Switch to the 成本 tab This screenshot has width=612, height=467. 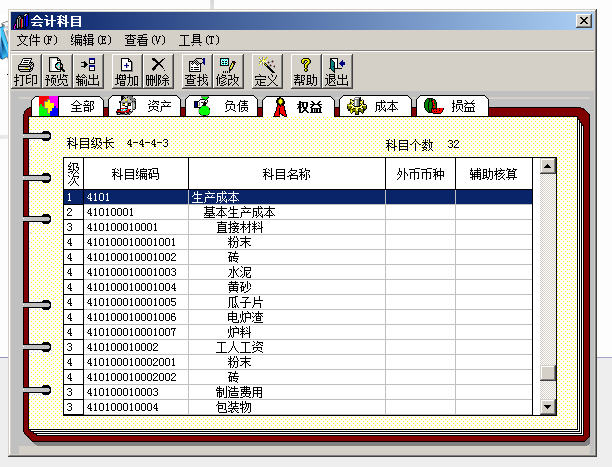click(375, 106)
